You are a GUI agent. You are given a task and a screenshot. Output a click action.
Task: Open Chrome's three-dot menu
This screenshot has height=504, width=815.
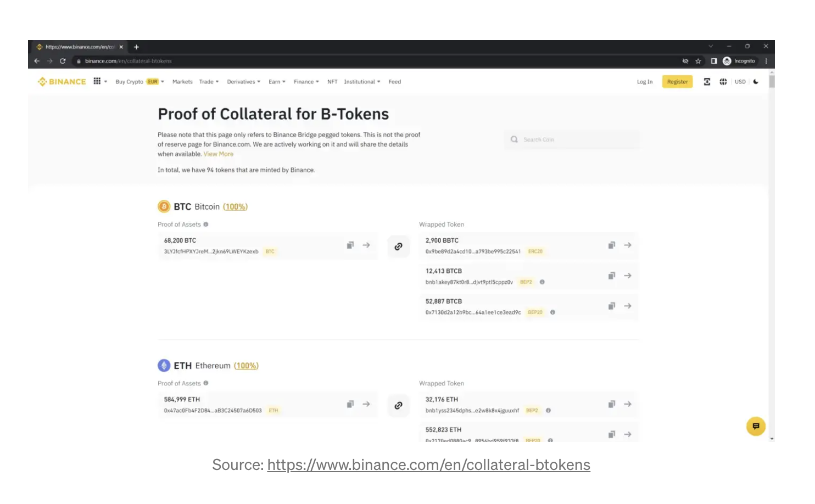[x=766, y=61]
